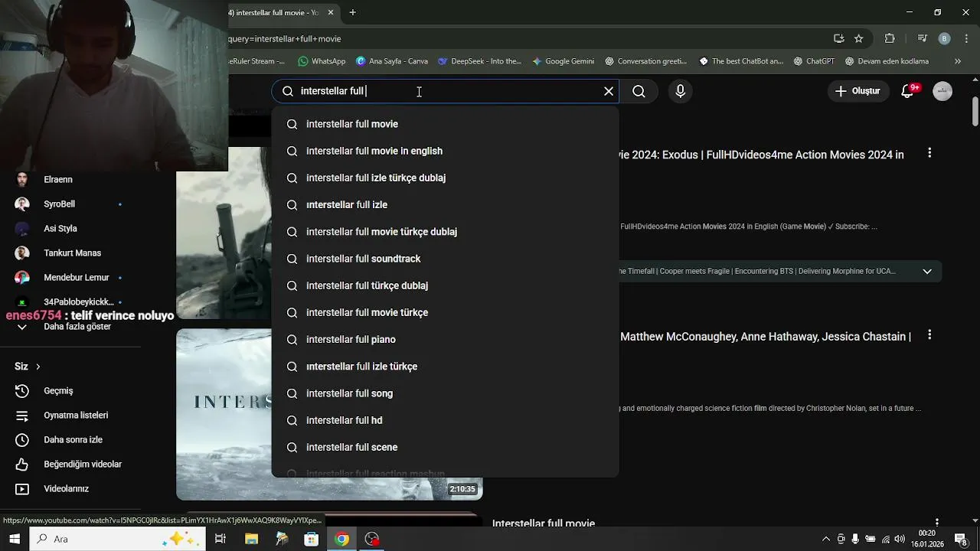Choose interstellar full izle türkçe dublaj suggestion

tap(445, 178)
